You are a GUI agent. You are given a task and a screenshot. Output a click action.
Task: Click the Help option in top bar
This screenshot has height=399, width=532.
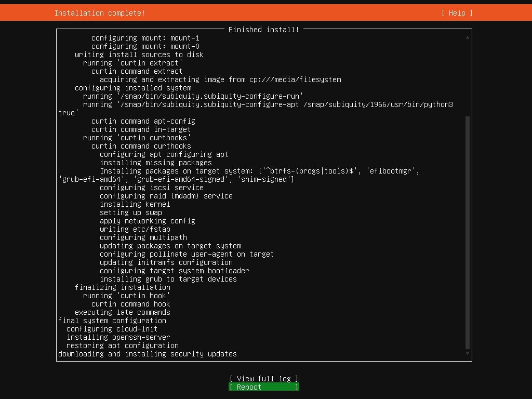(456, 12)
